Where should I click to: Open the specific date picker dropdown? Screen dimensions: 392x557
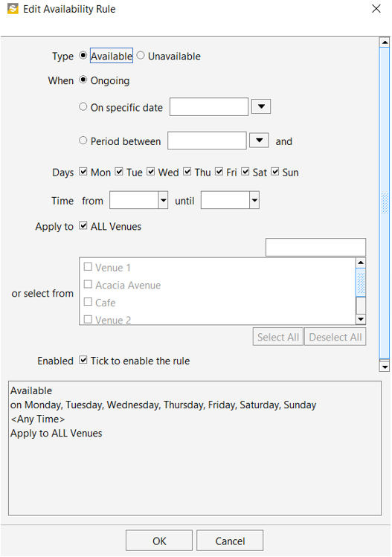[261, 106]
